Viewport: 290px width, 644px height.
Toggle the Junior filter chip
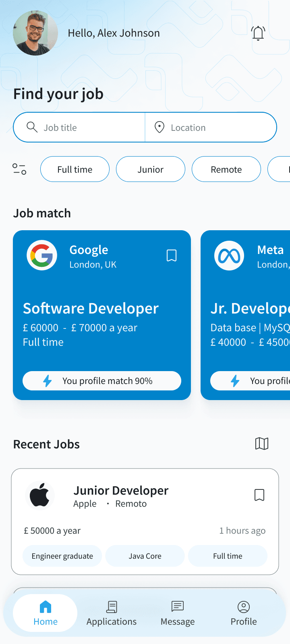pyautogui.click(x=150, y=169)
